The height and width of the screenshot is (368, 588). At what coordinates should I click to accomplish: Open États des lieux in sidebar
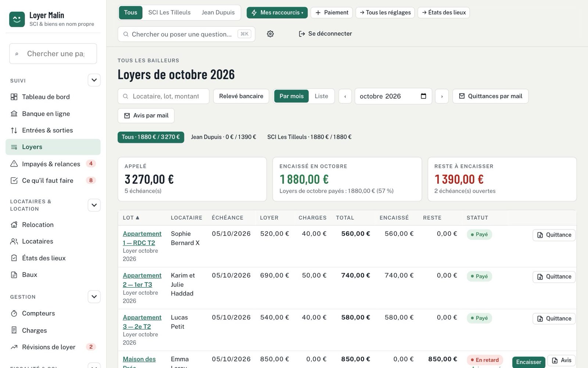53,258
